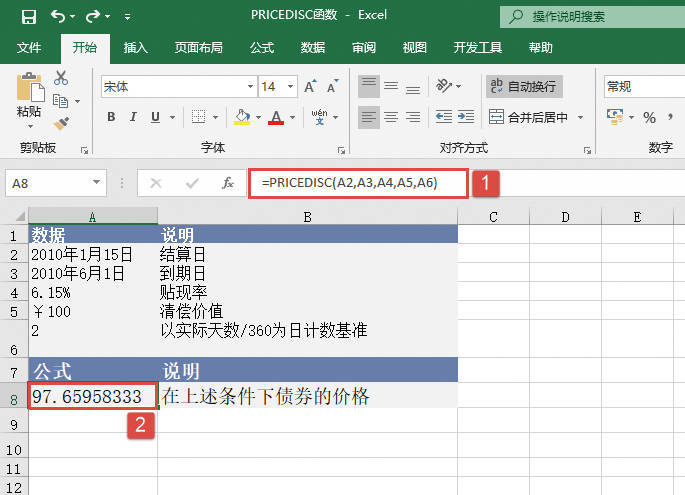Select the Format Painter brush
Image resolution: width=685 pixels, height=495 pixels.
point(61,123)
